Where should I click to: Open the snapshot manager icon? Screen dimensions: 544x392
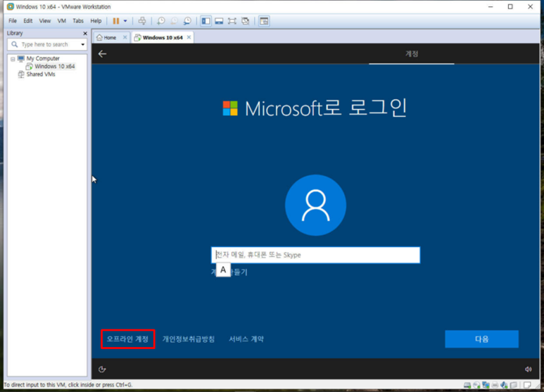pyautogui.click(x=187, y=21)
